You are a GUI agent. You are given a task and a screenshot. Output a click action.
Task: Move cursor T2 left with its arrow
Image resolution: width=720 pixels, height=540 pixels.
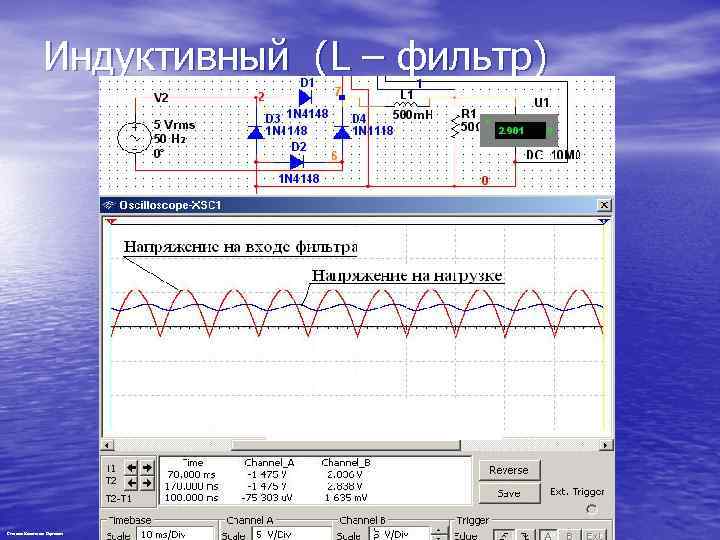tap(132, 483)
